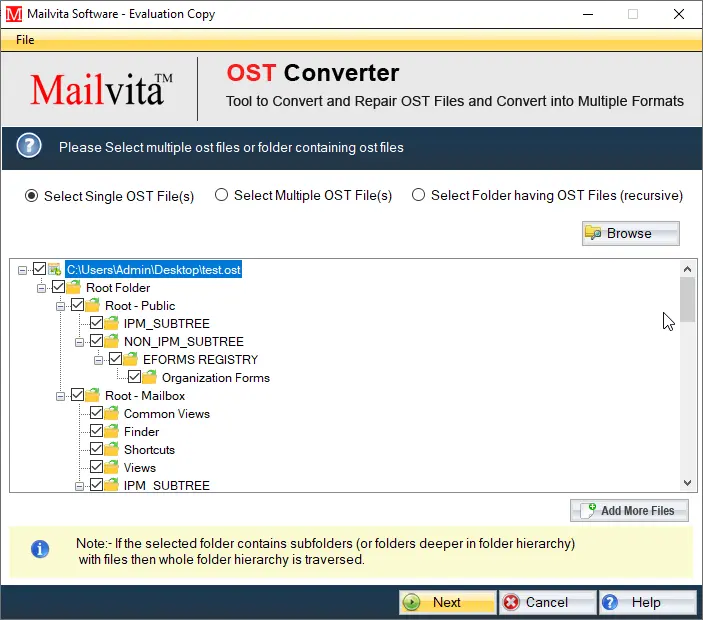This screenshot has width=703, height=620.
Task: Click the NON_IPM_SUBTREE folder icon
Action: [x=111, y=341]
